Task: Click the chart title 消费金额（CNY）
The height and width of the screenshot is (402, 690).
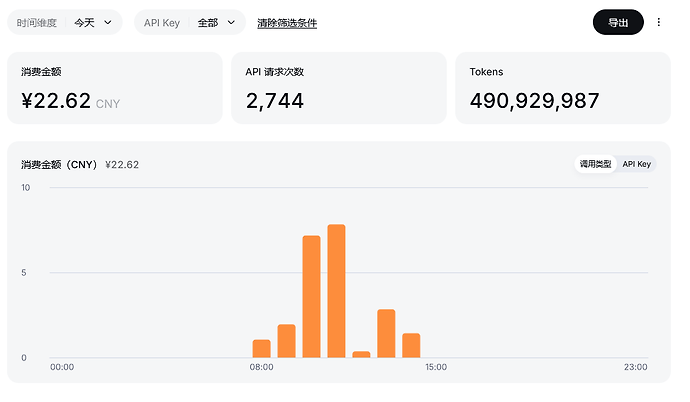Action: [59, 164]
